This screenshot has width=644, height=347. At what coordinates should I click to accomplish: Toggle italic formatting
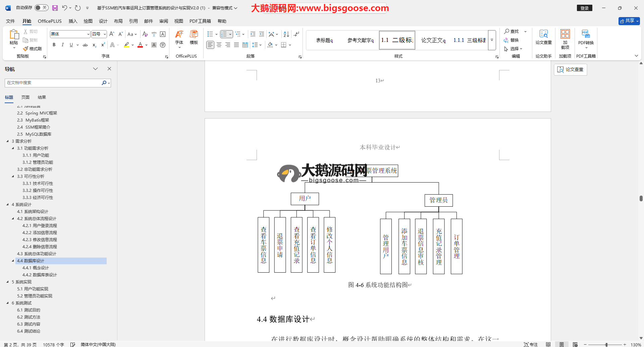tap(63, 45)
